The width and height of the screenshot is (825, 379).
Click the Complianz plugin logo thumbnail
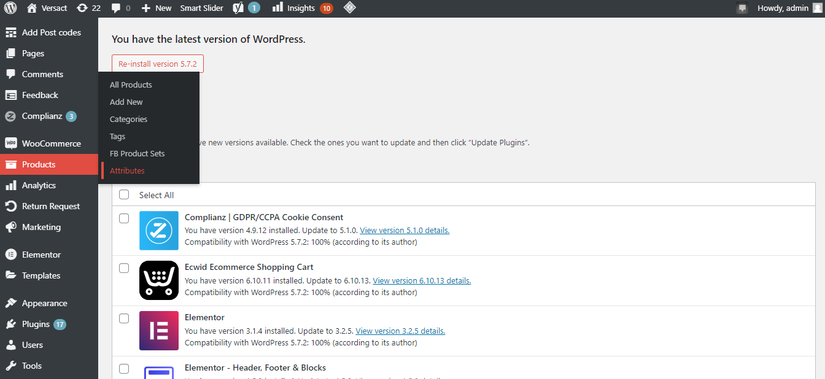click(159, 231)
